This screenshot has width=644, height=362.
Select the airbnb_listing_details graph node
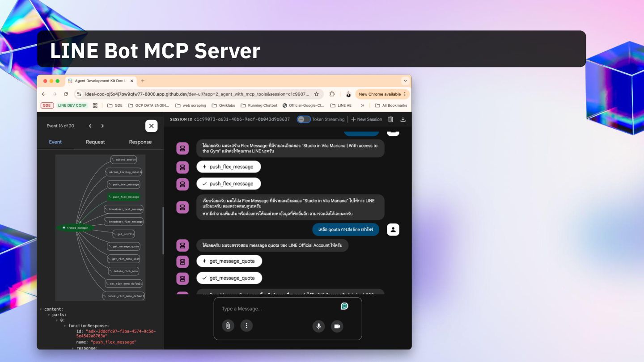[x=124, y=172]
